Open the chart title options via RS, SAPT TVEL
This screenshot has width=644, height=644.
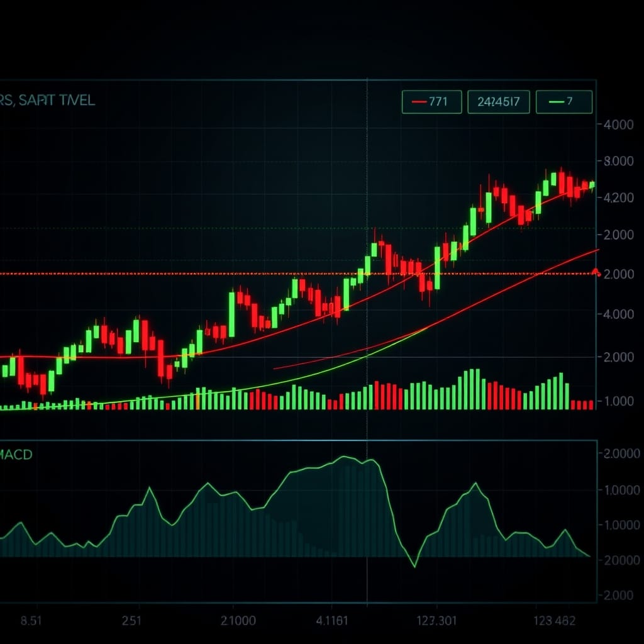tap(47, 101)
